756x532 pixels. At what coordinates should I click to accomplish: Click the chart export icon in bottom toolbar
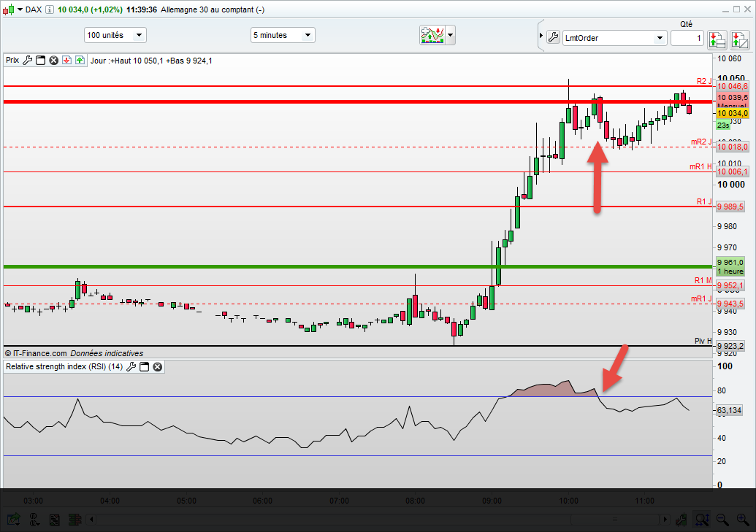[13, 520]
